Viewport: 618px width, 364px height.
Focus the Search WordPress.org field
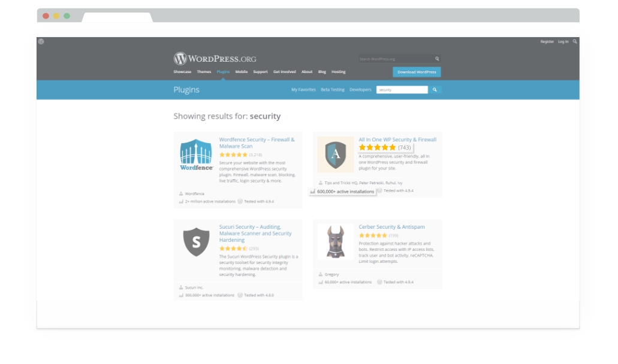(396, 59)
